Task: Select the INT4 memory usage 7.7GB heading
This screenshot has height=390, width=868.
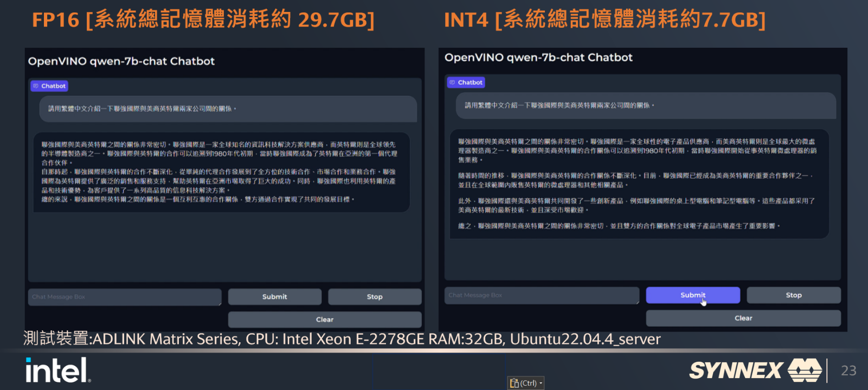Action: click(605, 20)
